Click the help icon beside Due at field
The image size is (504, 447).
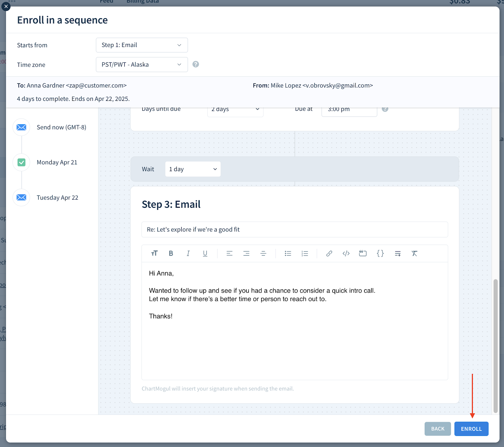coord(385,109)
